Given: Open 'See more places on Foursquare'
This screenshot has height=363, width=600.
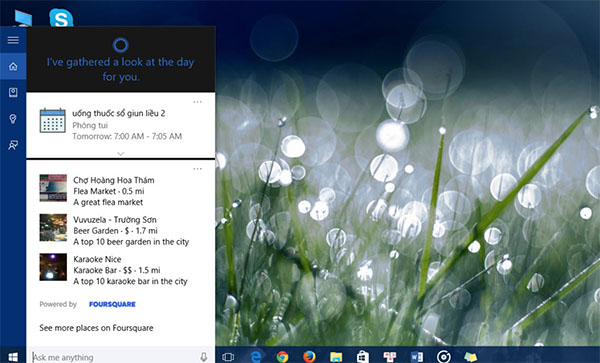Looking at the screenshot, I should point(96,328).
